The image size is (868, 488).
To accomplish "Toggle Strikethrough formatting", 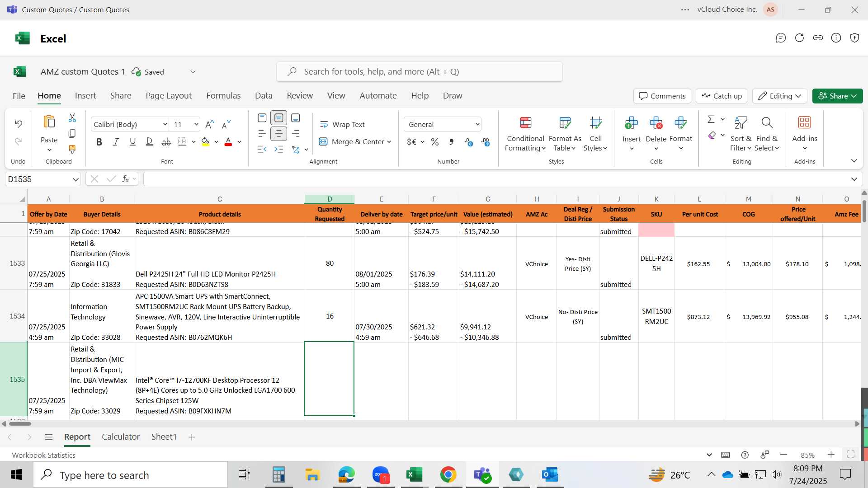I will (166, 142).
